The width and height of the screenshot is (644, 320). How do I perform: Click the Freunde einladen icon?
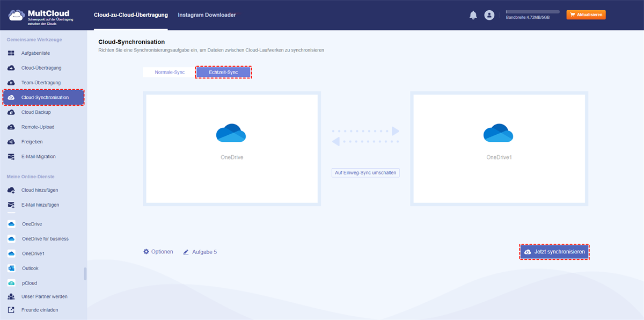pyautogui.click(x=11, y=310)
